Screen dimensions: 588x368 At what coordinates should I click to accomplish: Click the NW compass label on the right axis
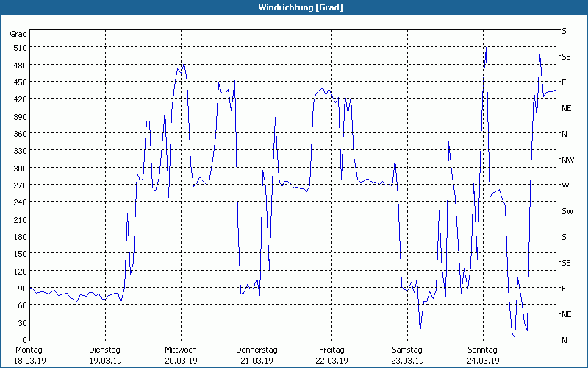point(567,160)
